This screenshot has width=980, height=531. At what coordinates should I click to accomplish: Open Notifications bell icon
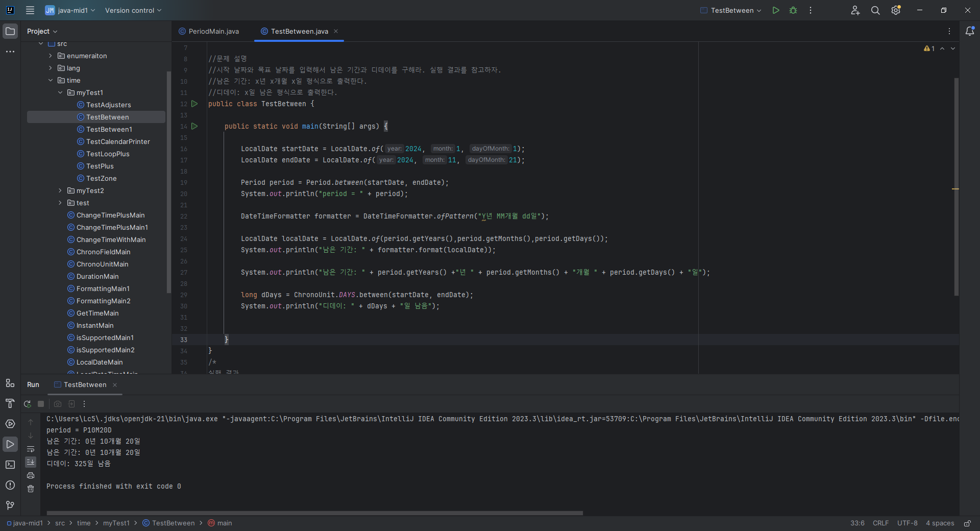point(970,31)
